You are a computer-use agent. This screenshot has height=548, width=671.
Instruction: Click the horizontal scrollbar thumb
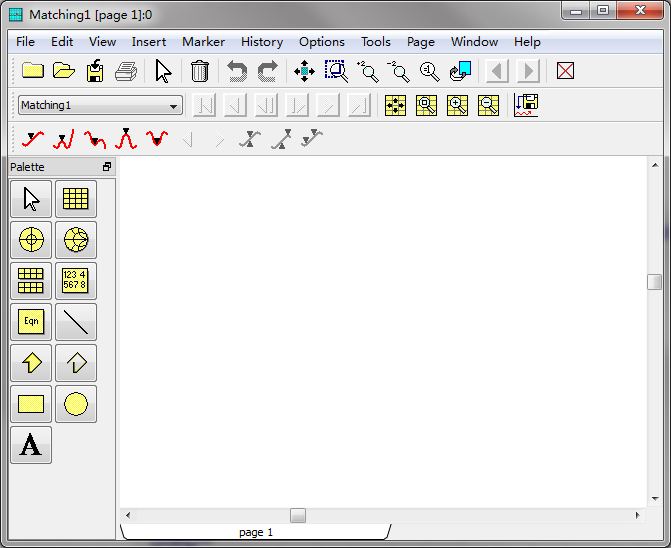point(298,515)
